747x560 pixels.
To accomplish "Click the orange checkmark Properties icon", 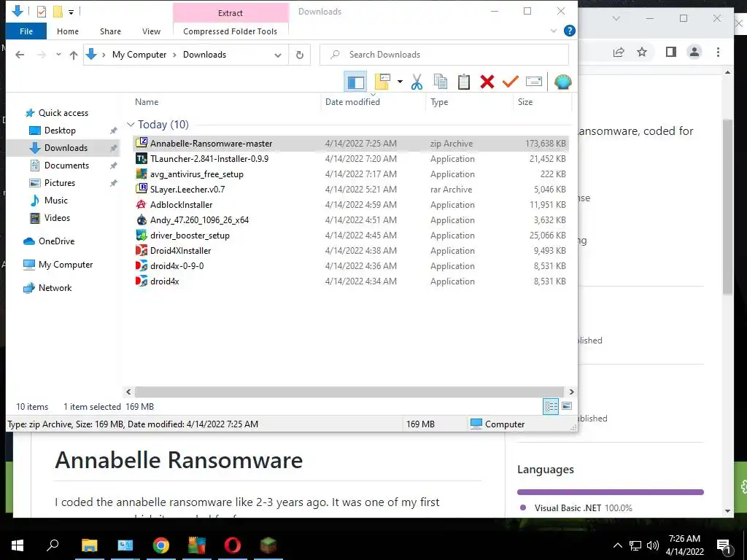I will pyautogui.click(x=510, y=82).
